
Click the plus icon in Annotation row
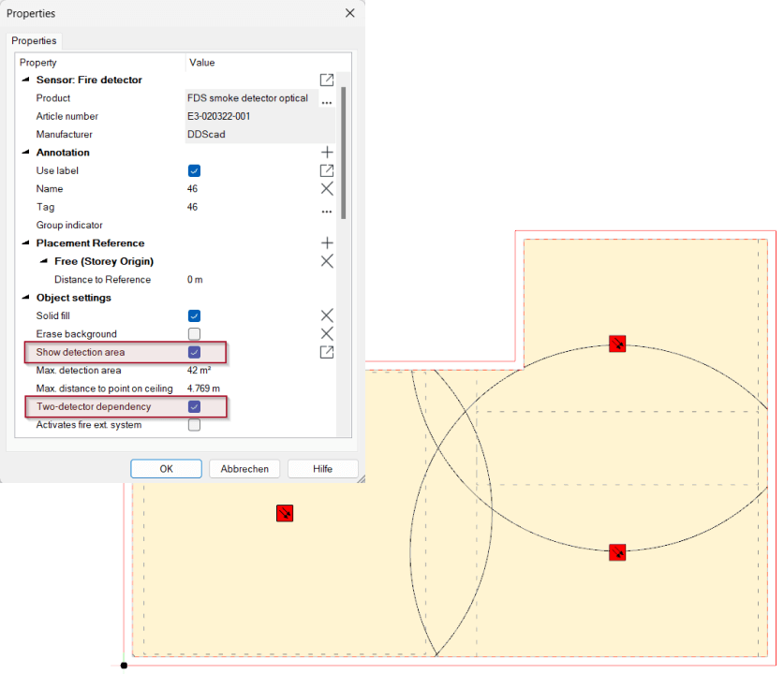(327, 153)
